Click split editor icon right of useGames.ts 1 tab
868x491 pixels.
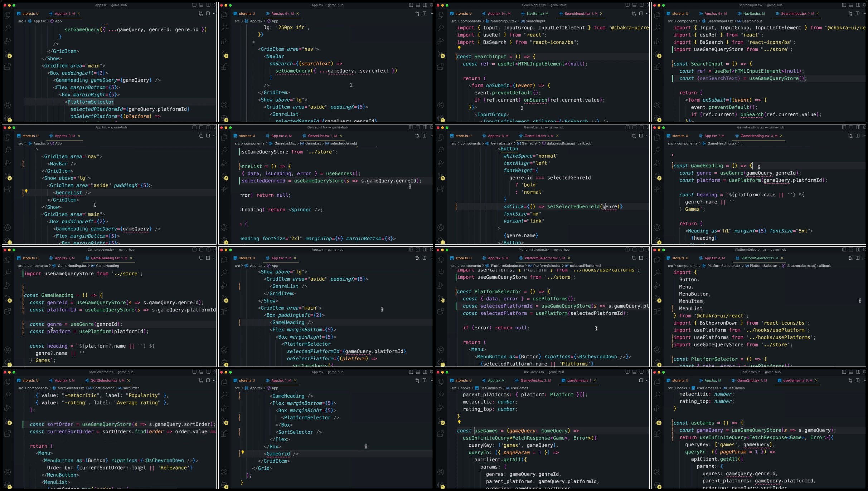(x=641, y=380)
